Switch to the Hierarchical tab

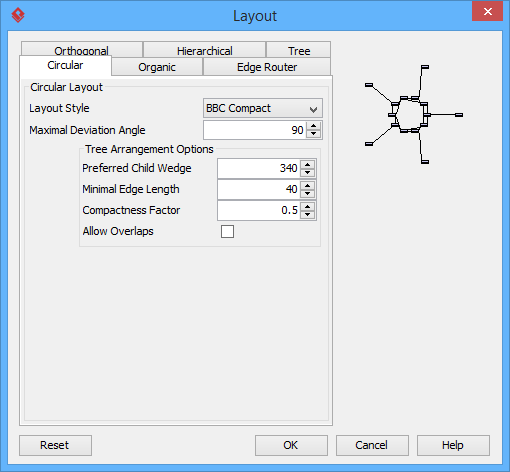pyautogui.click(x=204, y=50)
